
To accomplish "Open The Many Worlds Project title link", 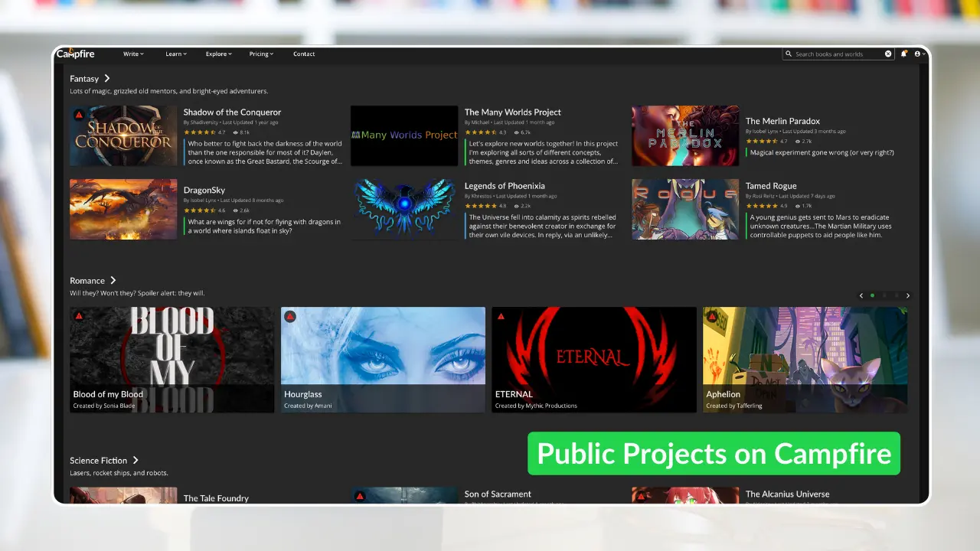I will 512,112.
